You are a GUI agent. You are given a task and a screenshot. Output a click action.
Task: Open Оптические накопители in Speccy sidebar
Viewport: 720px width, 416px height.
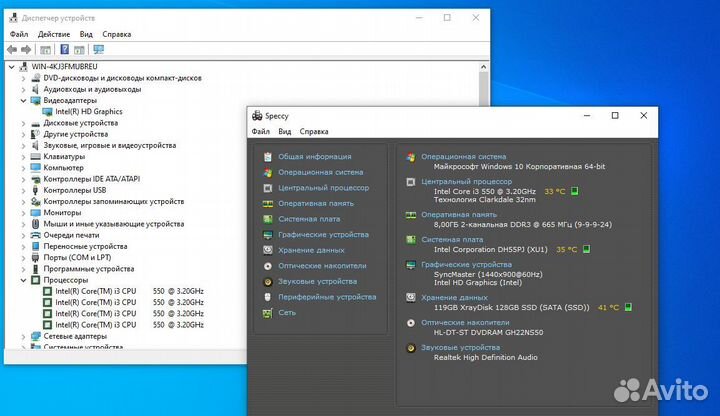[x=322, y=266]
